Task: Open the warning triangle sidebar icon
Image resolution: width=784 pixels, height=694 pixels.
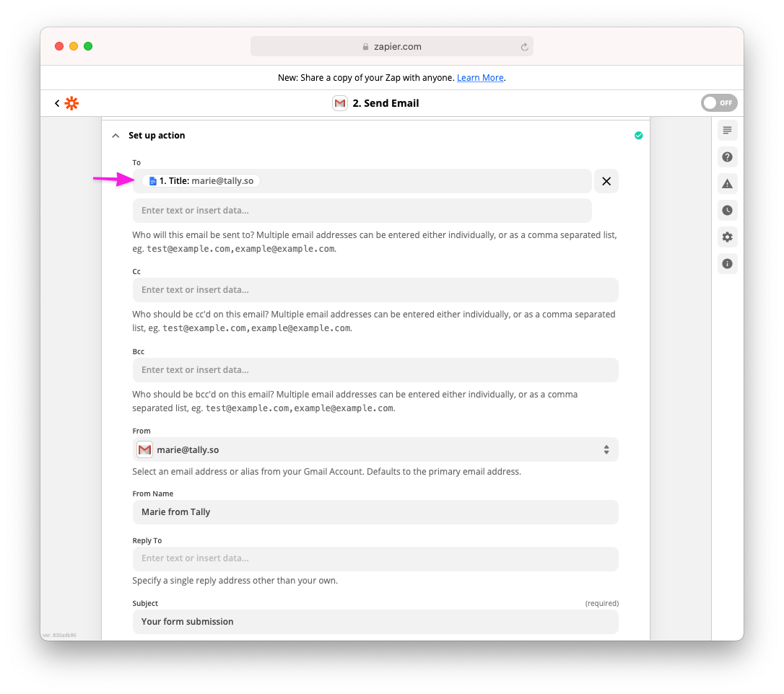Action: pyautogui.click(x=727, y=184)
